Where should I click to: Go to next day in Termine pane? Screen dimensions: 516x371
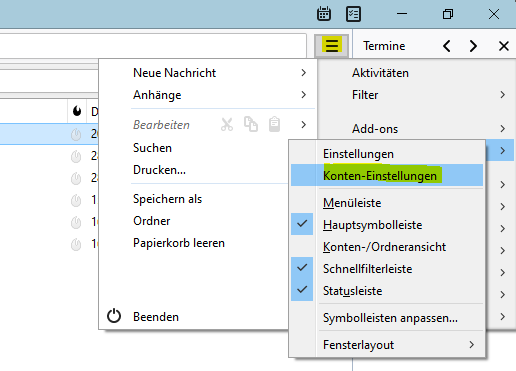(473, 46)
